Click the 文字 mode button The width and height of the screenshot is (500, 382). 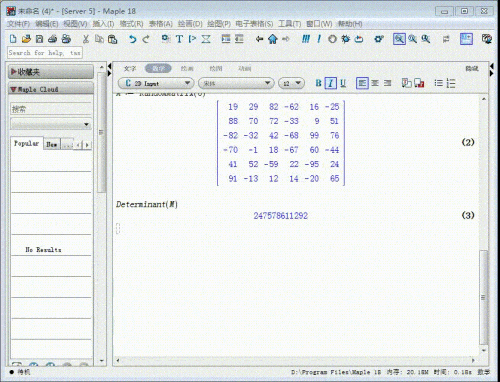(130, 68)
